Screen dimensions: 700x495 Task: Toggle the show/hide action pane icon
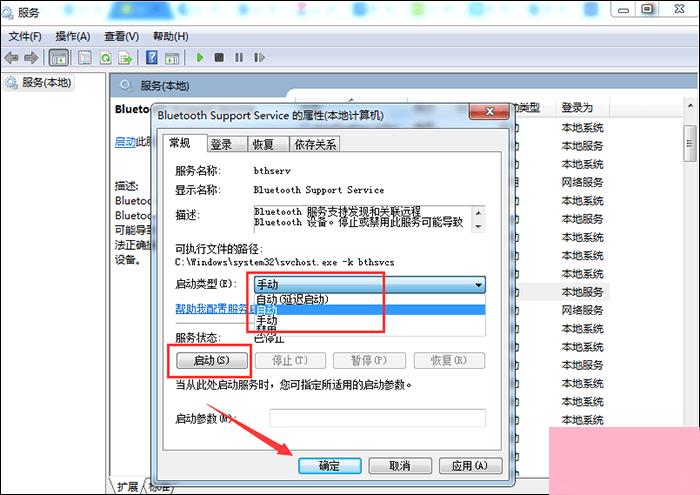172,58
